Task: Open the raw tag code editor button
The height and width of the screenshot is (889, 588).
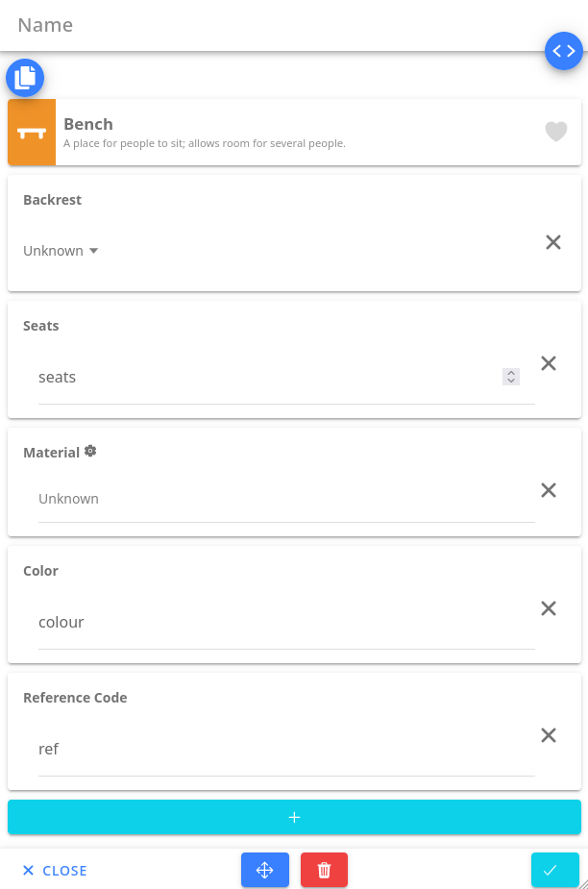Action: (563, 51)
